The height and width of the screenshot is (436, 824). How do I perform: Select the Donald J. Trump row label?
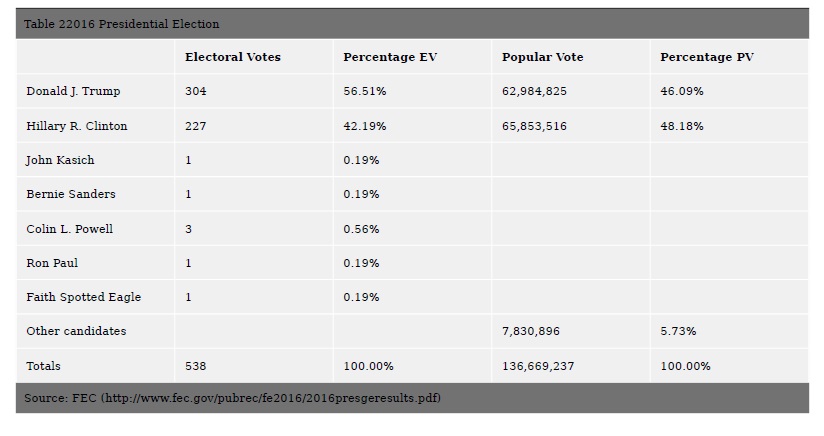pos(73,91)
